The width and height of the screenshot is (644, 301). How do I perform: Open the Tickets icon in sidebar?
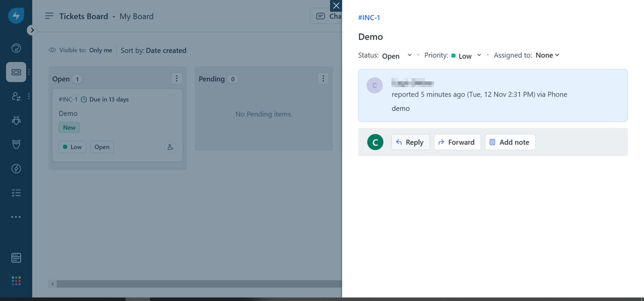16,72
